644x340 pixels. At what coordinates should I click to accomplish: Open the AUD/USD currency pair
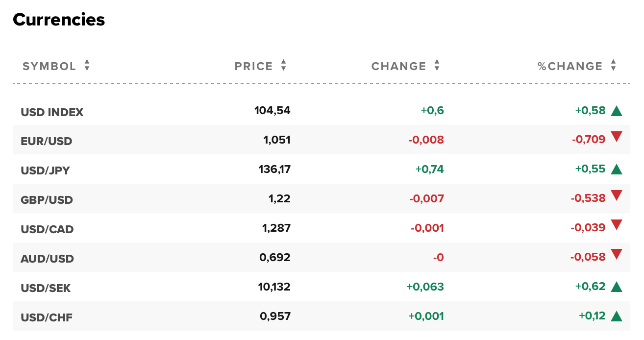[47, 259]
